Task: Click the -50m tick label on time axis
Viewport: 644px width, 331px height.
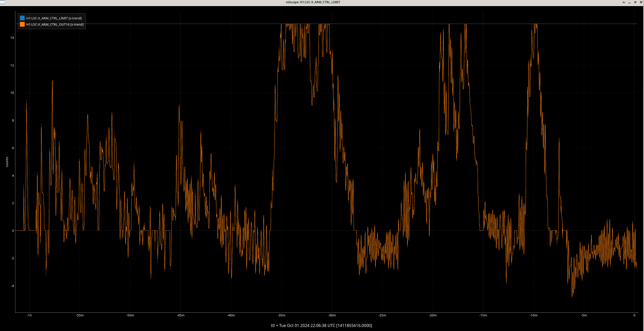Action: click(130, 315)
